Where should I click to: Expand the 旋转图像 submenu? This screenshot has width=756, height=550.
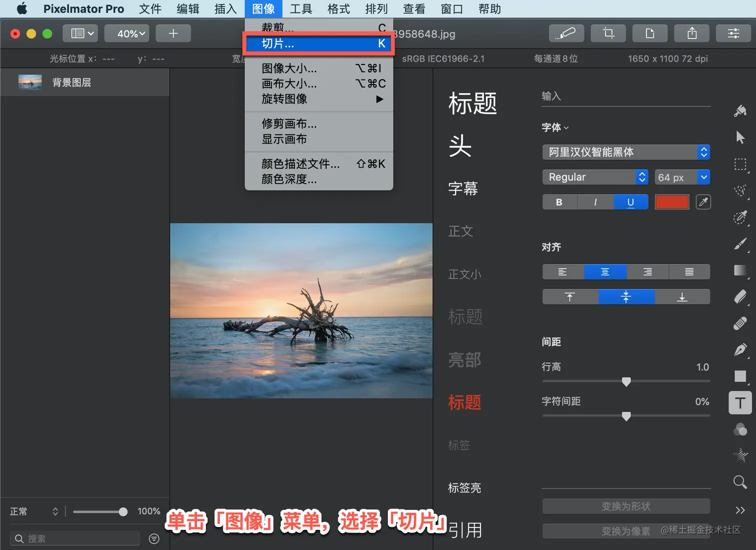point(319,99)
